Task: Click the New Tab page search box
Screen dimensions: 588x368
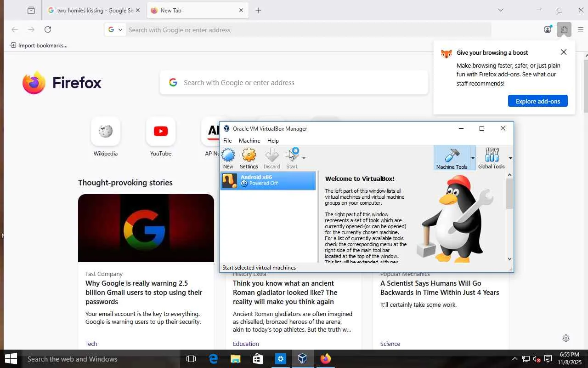Action: [x=294, y=83]
